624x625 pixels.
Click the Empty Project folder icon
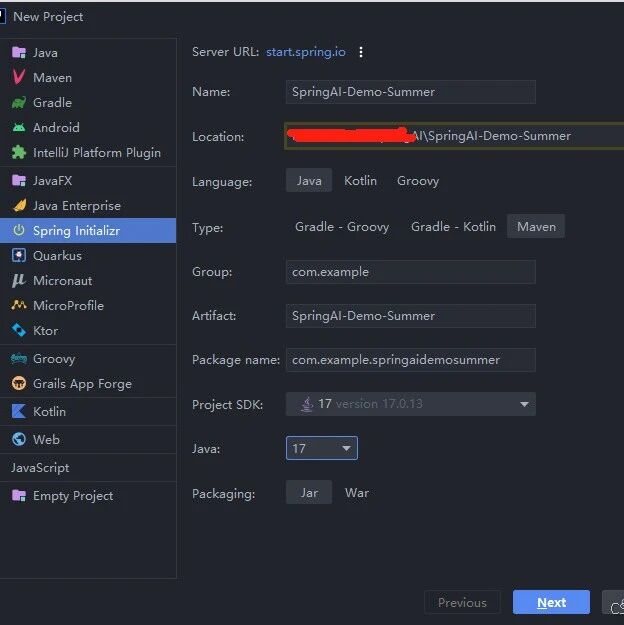click(x=19, y=495)
